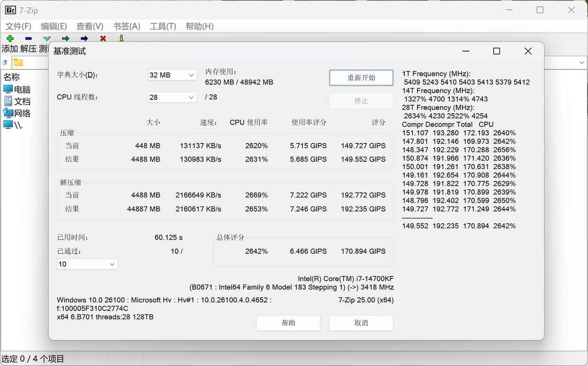This screenshot has width=588, height=366.
Task: Click the 名称 column header
Action: (12, 77)
